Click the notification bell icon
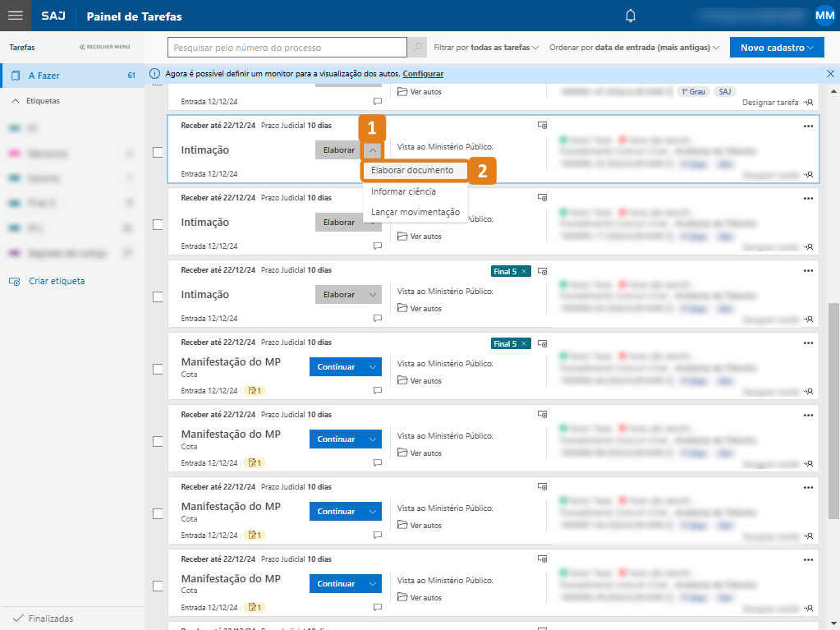This screenshot has height=630, width=840. 629,16
